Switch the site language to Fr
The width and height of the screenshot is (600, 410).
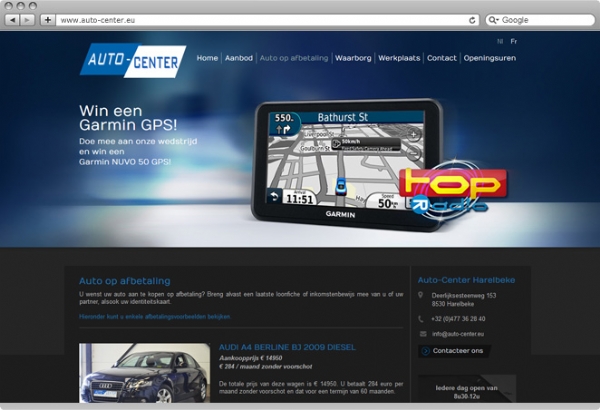[514, 42]
